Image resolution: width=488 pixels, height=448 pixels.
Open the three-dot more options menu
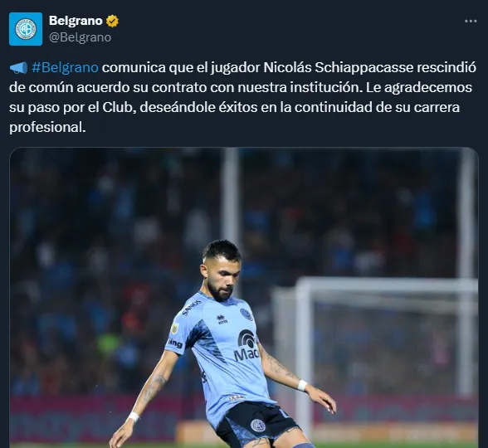(x=471, y=22)
